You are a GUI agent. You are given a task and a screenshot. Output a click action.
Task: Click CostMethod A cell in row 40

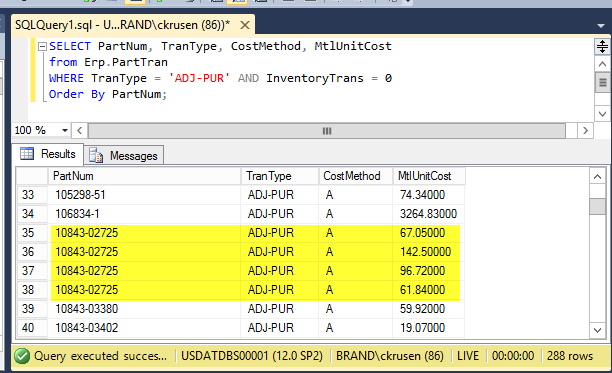pyautogui.click(x=355, y=328)
